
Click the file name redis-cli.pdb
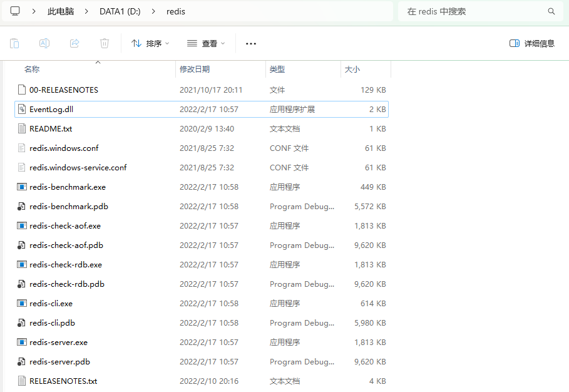click(x=52, y=323)
